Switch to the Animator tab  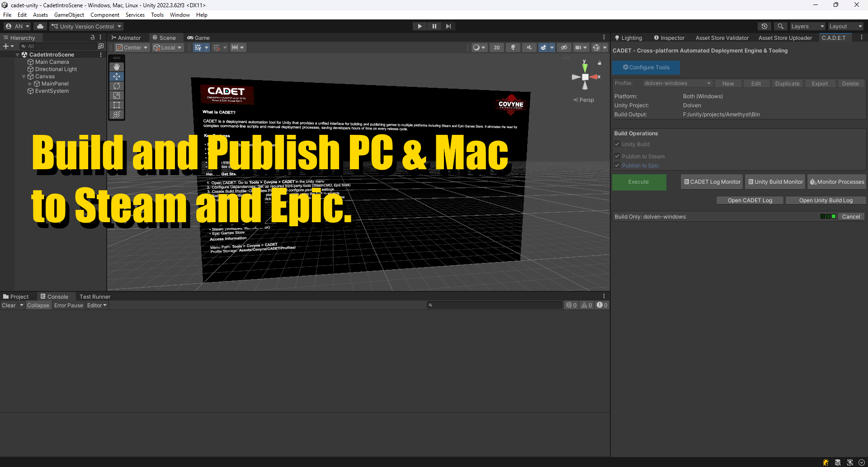pyautogui.click(x=126, y=38)
